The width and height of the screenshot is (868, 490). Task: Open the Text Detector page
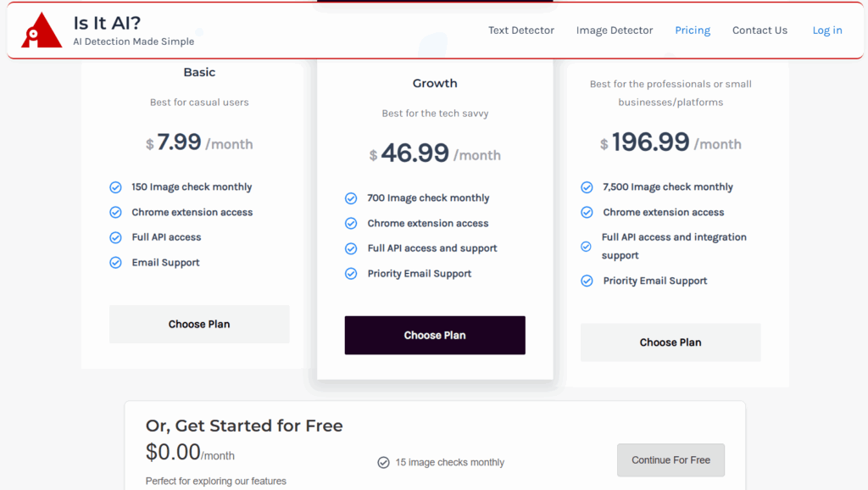[521, 31]
